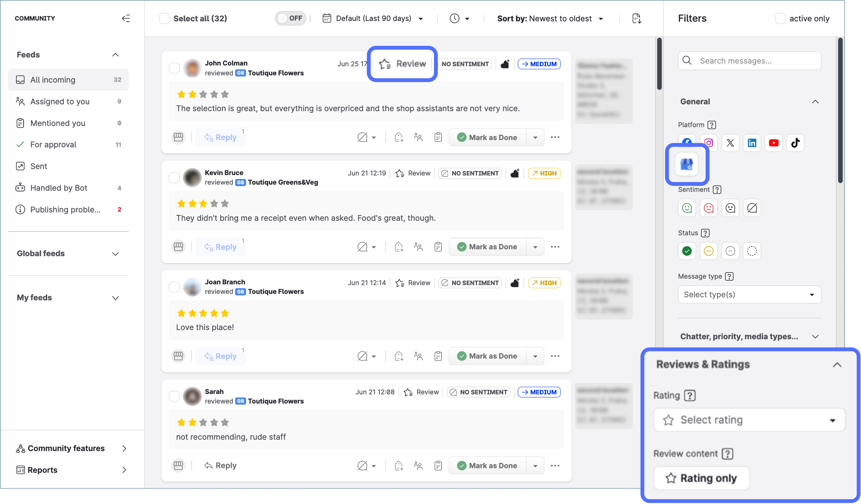Click the Search messages input field
Viewport: 861px width, 504px height.
749,61
